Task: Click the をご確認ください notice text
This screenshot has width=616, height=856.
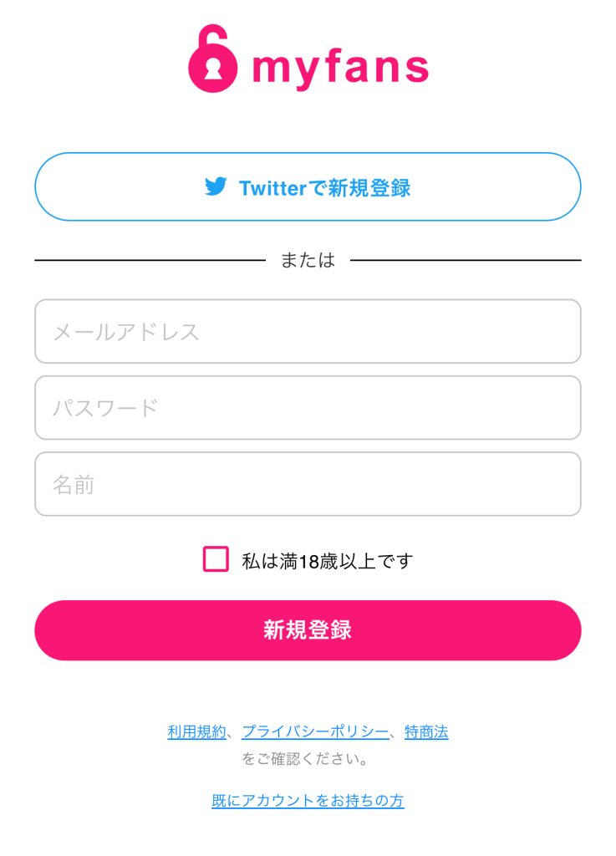Action: click(306, 760)
